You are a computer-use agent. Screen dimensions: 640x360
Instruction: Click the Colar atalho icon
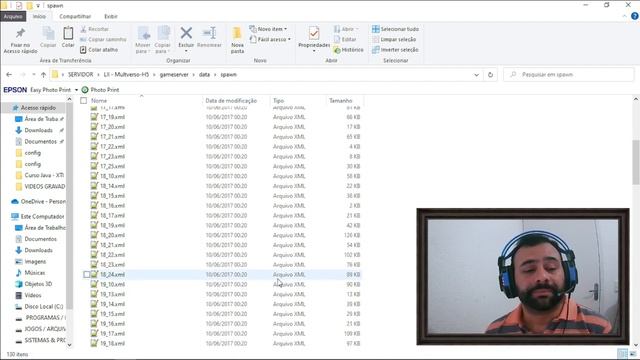coord(83,50)
